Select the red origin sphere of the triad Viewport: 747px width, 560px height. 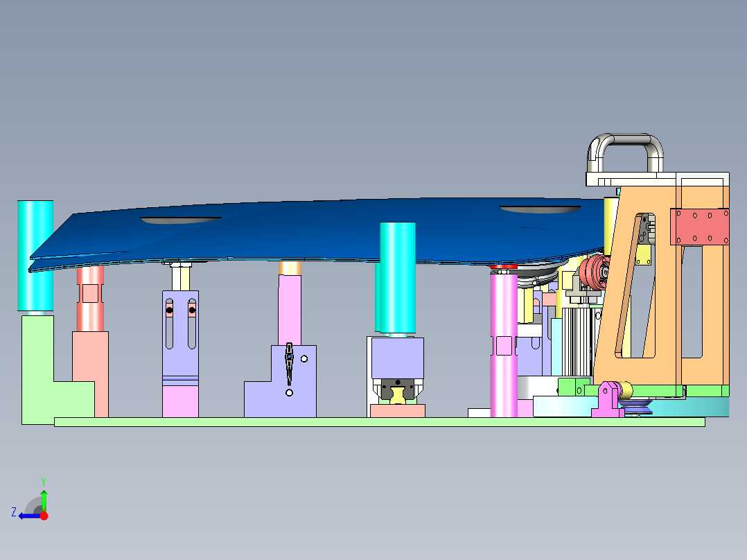click(x=44, y=516)
